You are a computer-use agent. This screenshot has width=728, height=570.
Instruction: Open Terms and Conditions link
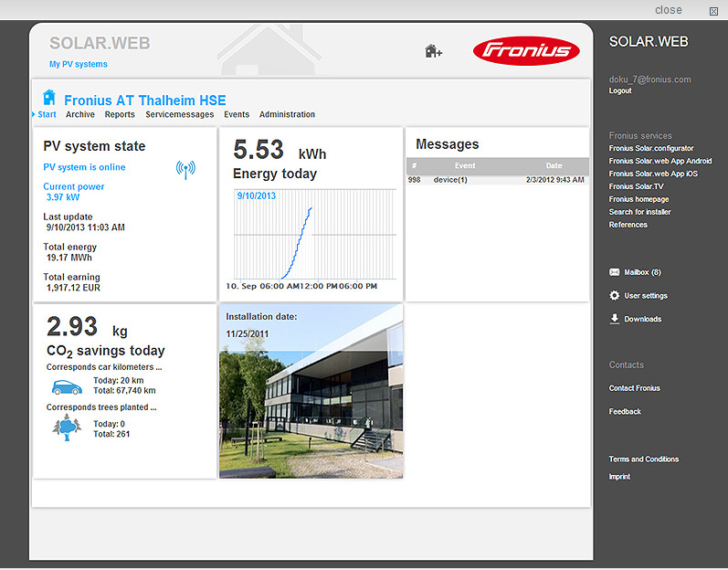coord(643,459)
